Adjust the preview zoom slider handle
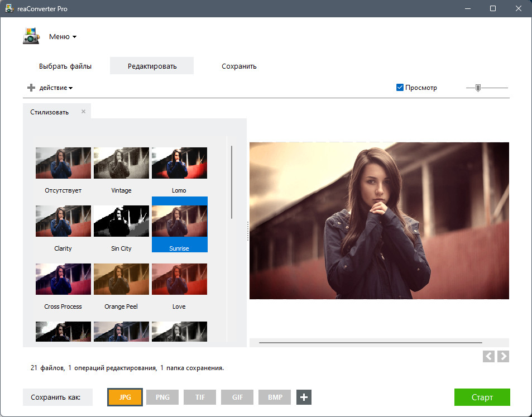This screenshot has width=532, height=417. click(x=478, y=88)
